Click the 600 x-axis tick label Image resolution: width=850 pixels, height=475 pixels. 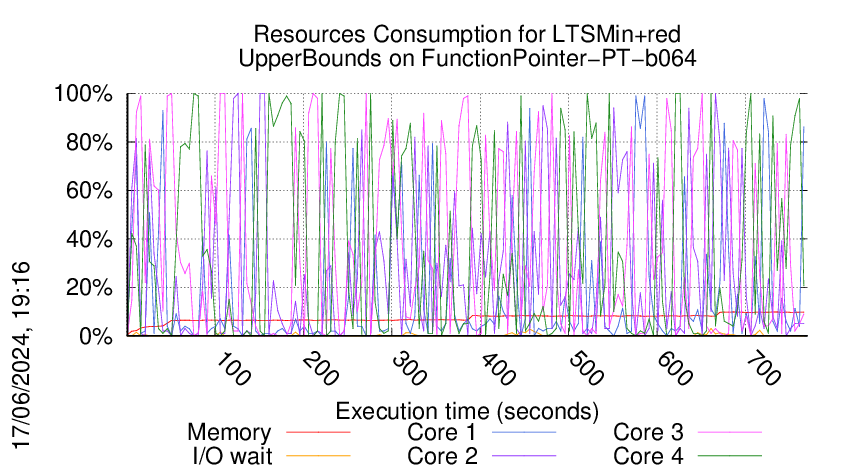(x=675, y=369)
